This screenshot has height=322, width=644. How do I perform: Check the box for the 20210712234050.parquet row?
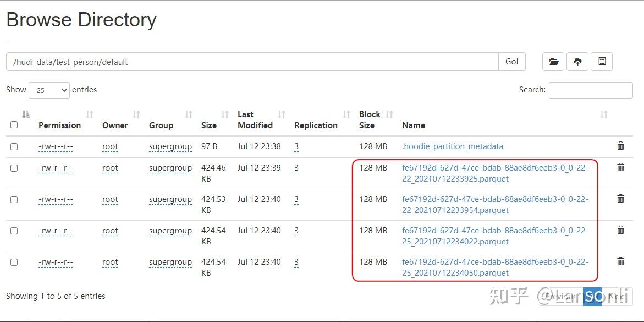[x=14, y=262]
